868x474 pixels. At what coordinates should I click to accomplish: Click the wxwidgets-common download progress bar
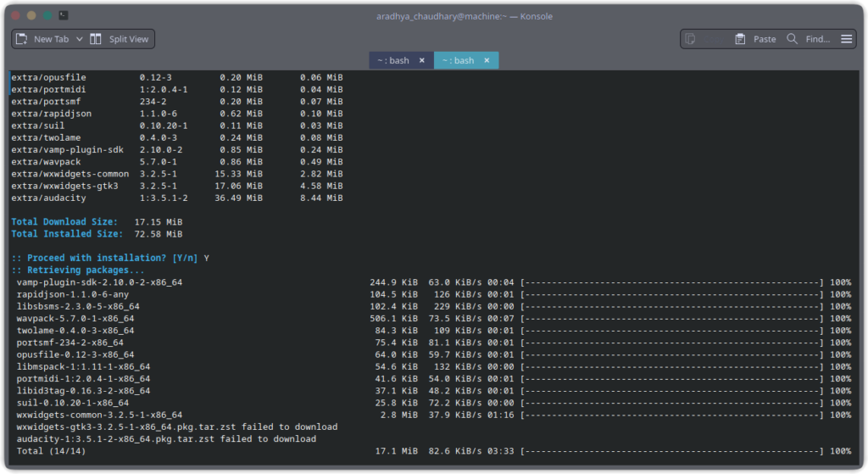pyautogui.click(x=671, y=415)
